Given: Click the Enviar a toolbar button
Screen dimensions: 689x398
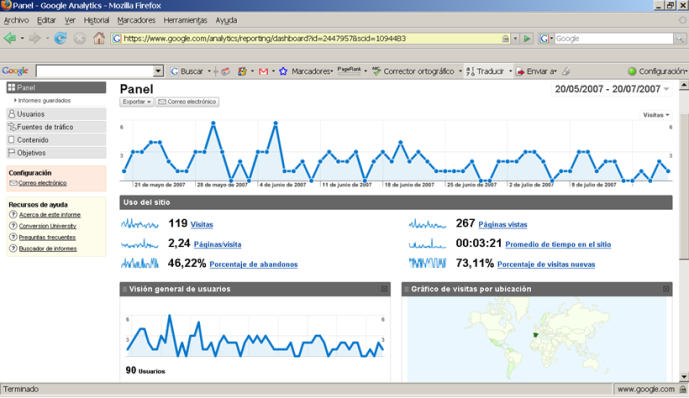Looking at the screenshot, I should tap(537, 71).
